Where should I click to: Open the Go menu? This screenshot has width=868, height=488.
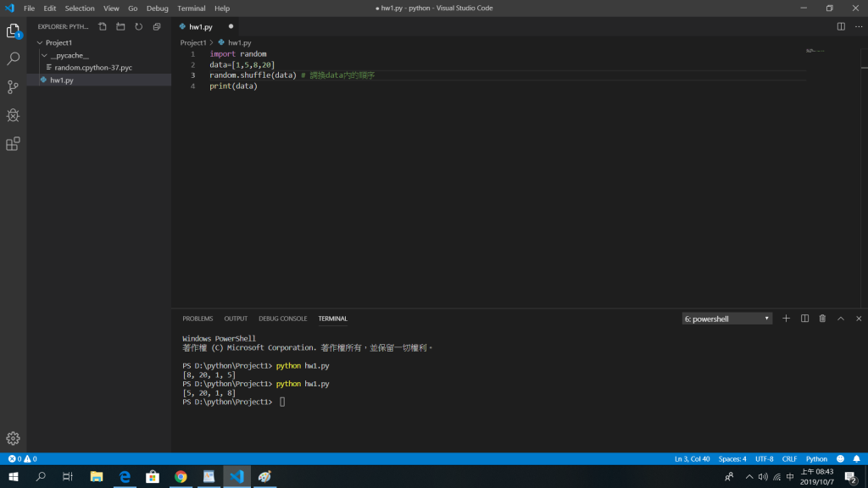point(133,8)
